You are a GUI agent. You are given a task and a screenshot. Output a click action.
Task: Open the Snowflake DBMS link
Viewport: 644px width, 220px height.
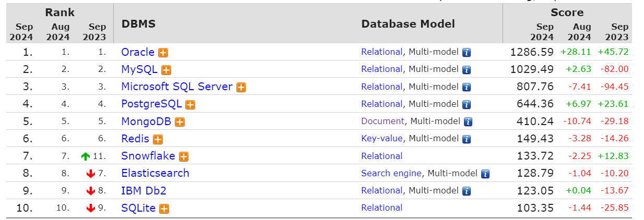148,156
